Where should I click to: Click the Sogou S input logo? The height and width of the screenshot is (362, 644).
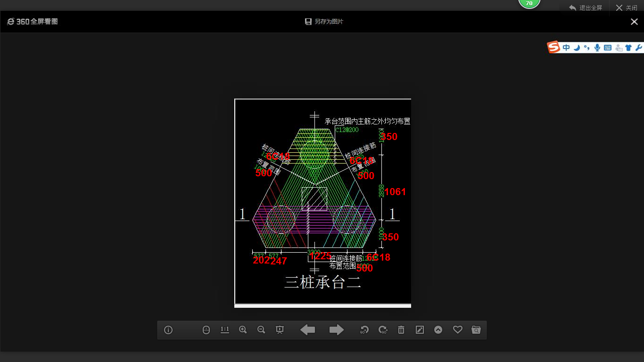tap(553, 47)
